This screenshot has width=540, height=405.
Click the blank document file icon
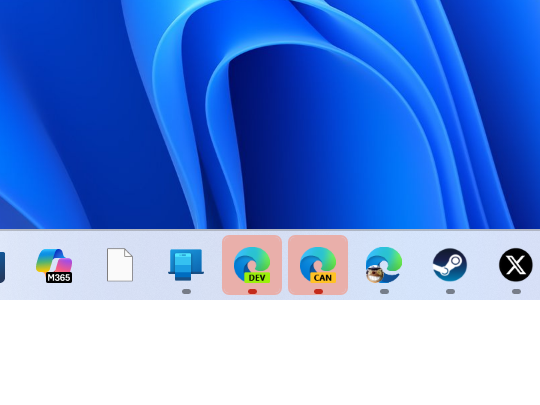pyautogui.click(x=120, y=265)
